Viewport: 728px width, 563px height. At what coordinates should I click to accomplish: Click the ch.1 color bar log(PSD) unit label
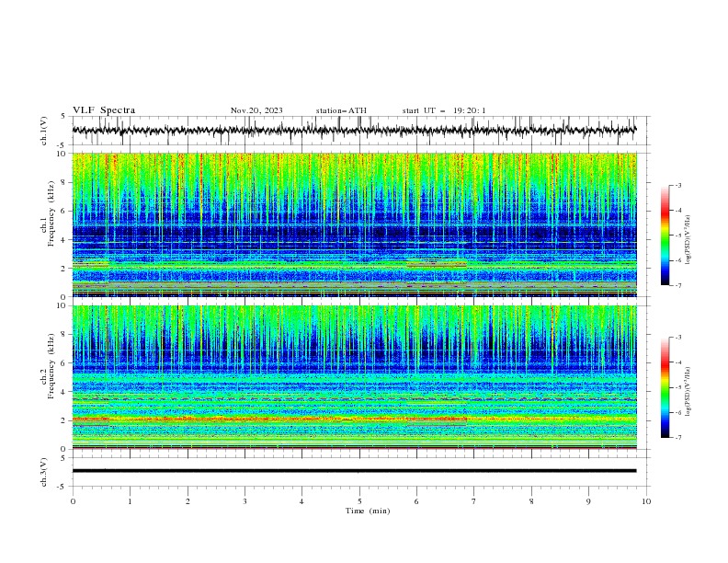tap(688, 240)
